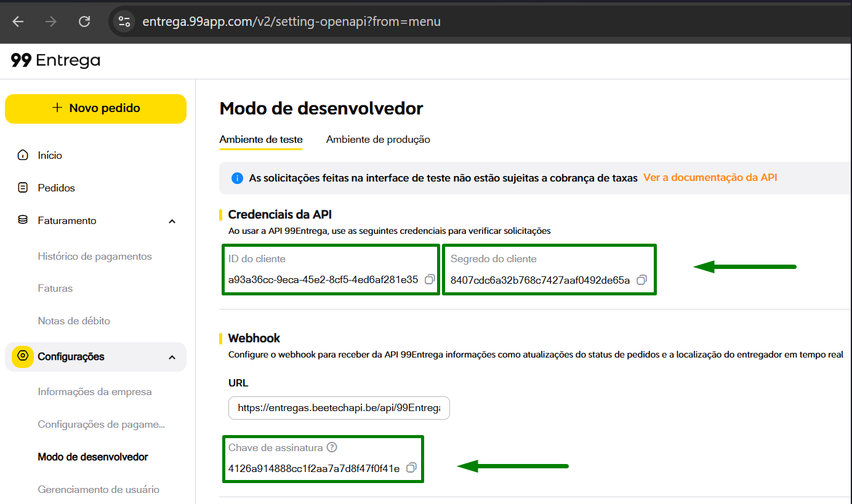
Task: Copy the Segredo do cliente value
Action: (x=641, y=280)
